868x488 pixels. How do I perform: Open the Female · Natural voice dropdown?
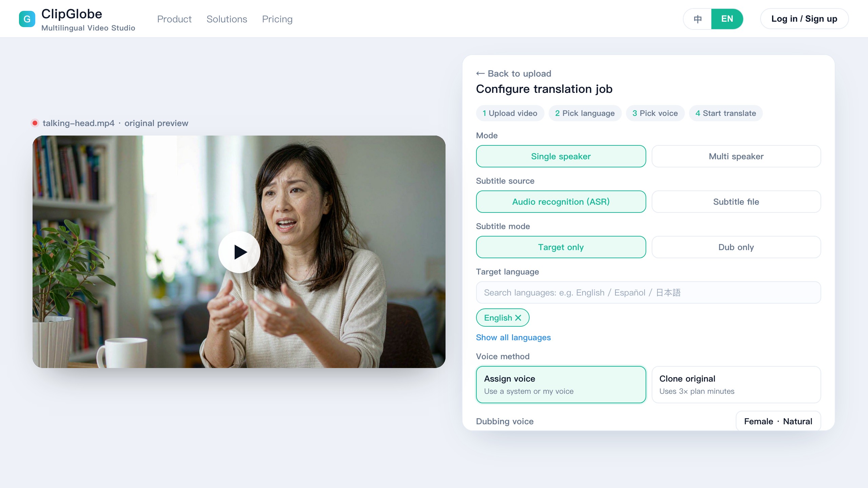778,421
